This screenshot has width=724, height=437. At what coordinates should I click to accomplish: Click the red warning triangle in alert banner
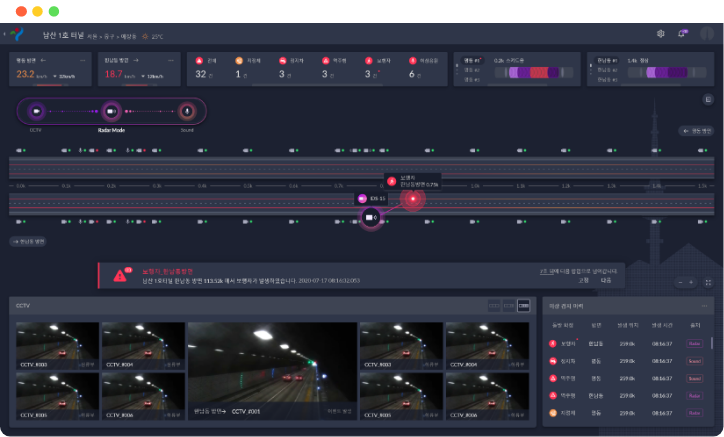(120, 276)
